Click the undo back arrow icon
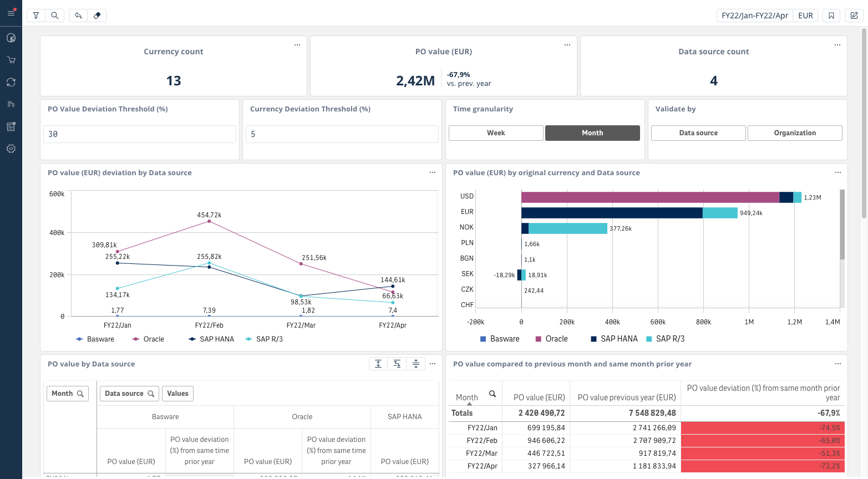868x479 pixels. click(78, 16)
